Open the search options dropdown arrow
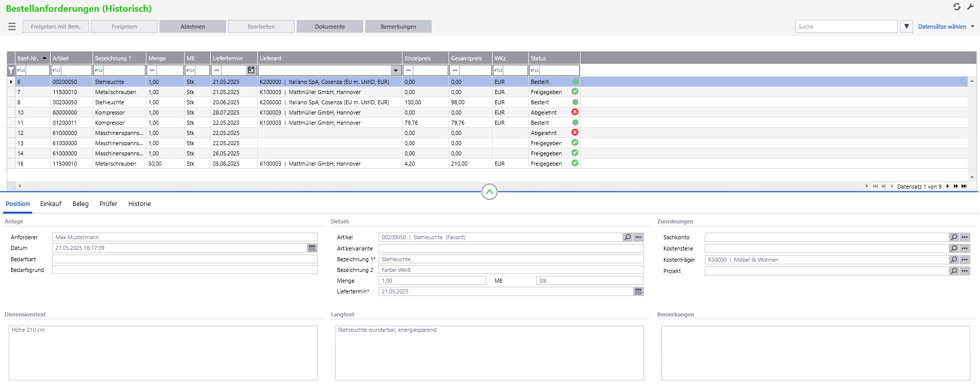This screenshot has height=387, width=980. tap(906, 27)
